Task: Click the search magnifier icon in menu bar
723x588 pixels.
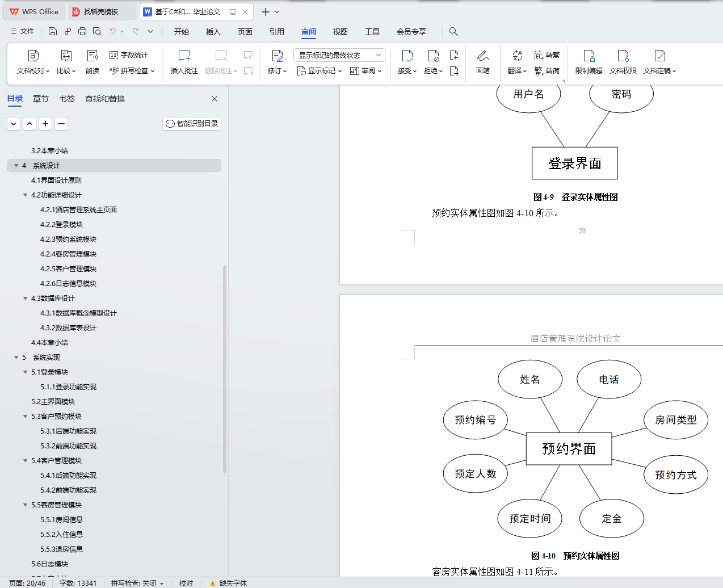Action: (453, 31)
